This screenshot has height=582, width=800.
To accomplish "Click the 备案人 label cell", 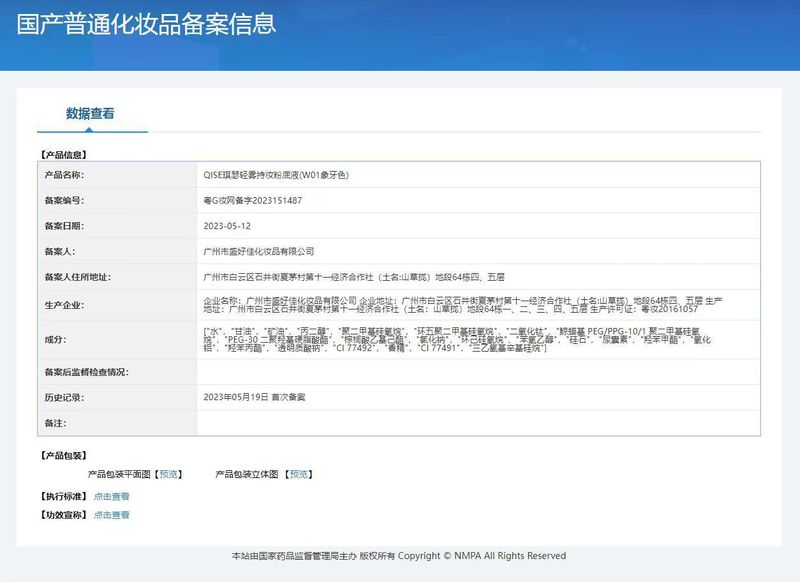I will [117, 251].
